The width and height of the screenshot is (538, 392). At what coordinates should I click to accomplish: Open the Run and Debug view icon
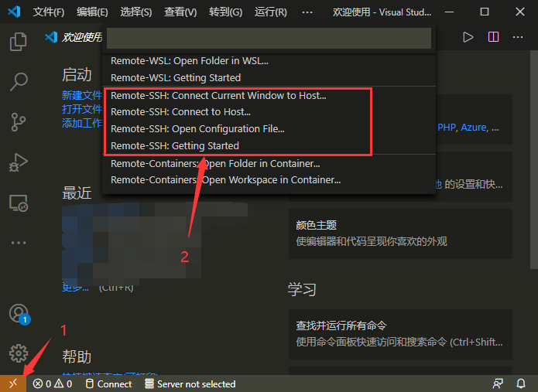[x=18, y=162]
